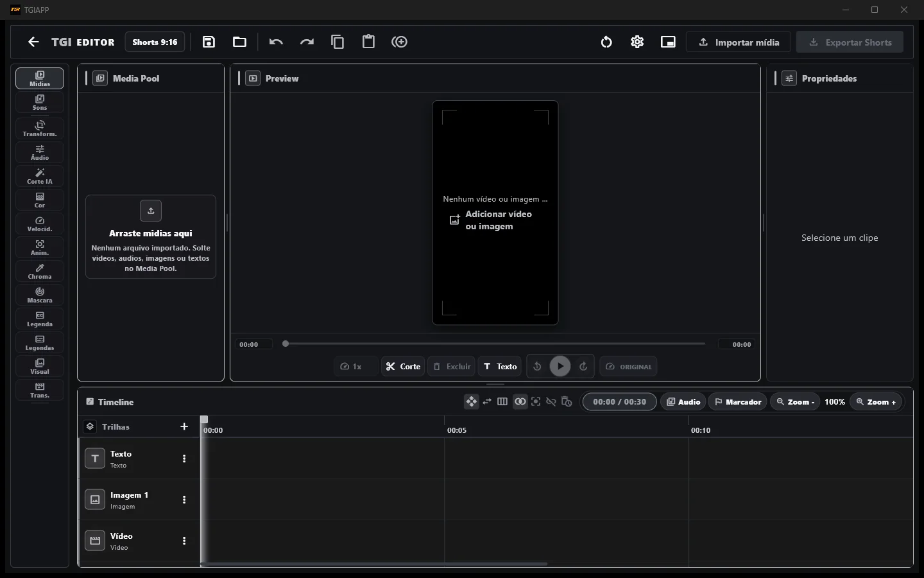Open the Vídeo track options menu
This screenshot has height=578, width=924.
pos(184,541)
